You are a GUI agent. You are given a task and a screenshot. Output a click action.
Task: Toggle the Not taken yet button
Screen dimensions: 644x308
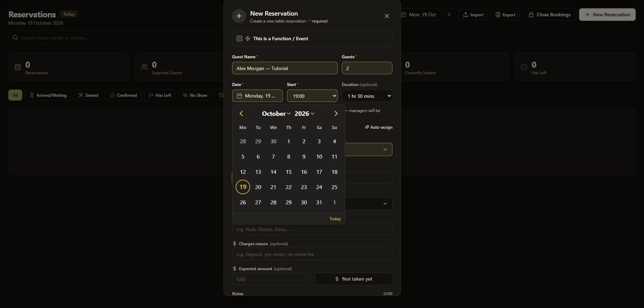coord(353,279)
